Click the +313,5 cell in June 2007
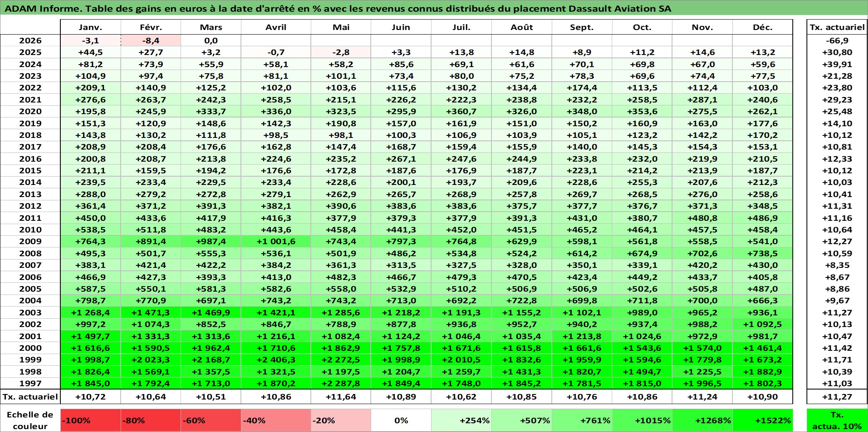Viewport: 868px width, 432px height. pos(401,265)
